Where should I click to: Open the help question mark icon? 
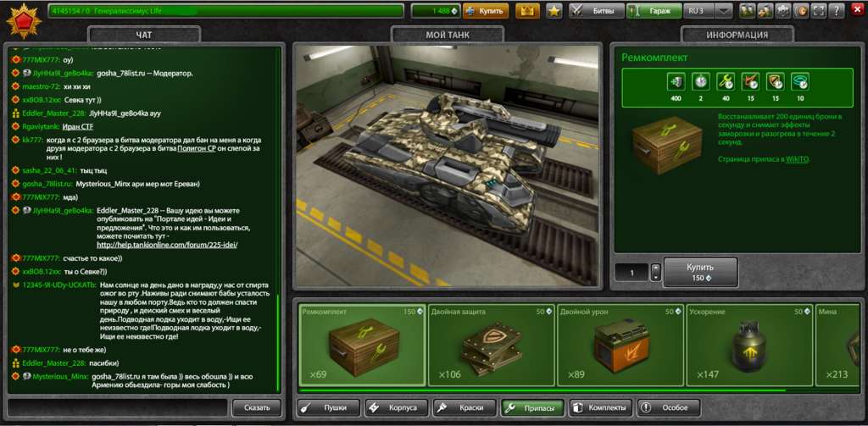[x=837, y=10]
